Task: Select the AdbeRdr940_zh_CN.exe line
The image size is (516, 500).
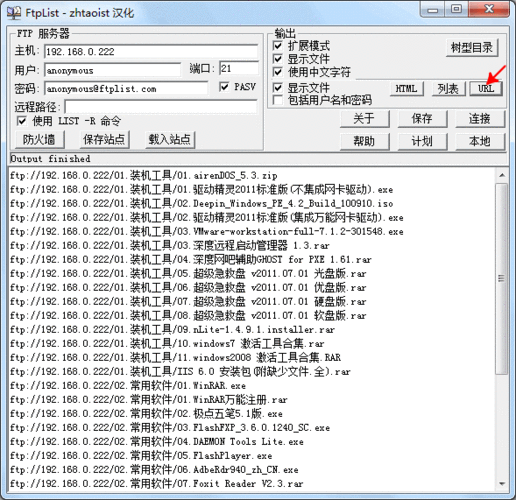Action: (154, 470)
